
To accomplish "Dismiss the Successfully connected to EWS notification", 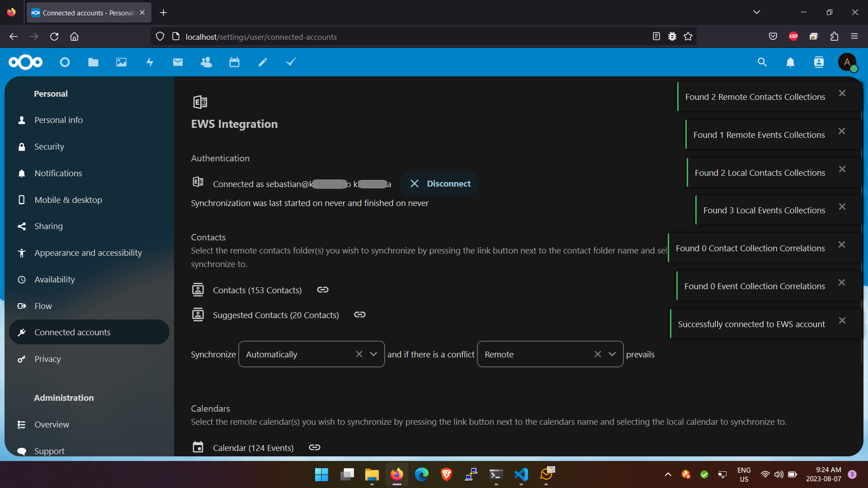I will pos(842,320).
